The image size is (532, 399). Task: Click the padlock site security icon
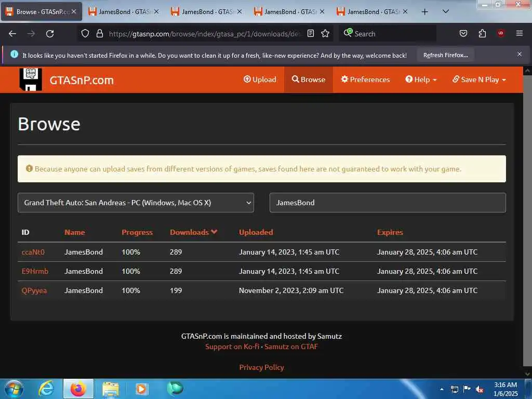[x=99, y=33]
